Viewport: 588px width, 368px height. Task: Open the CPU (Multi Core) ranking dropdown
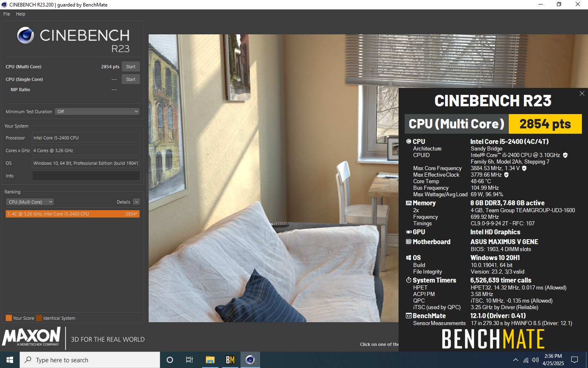[30, 202]
